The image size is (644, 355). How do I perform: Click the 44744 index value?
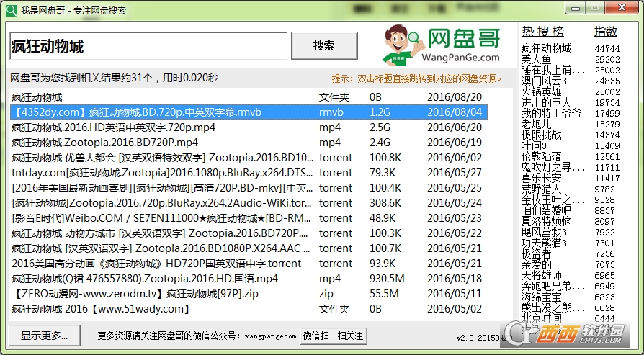pyautogui.click(x=607, y=48)
